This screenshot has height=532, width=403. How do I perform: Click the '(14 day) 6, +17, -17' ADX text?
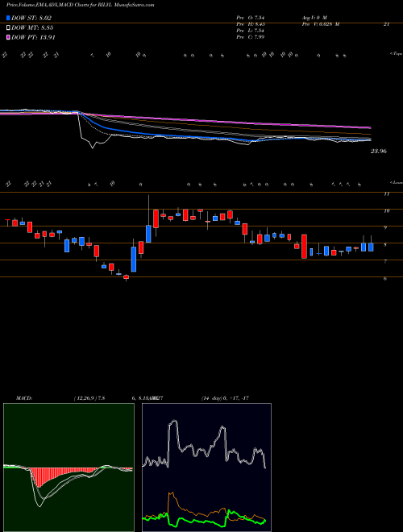tap(226, 397)
